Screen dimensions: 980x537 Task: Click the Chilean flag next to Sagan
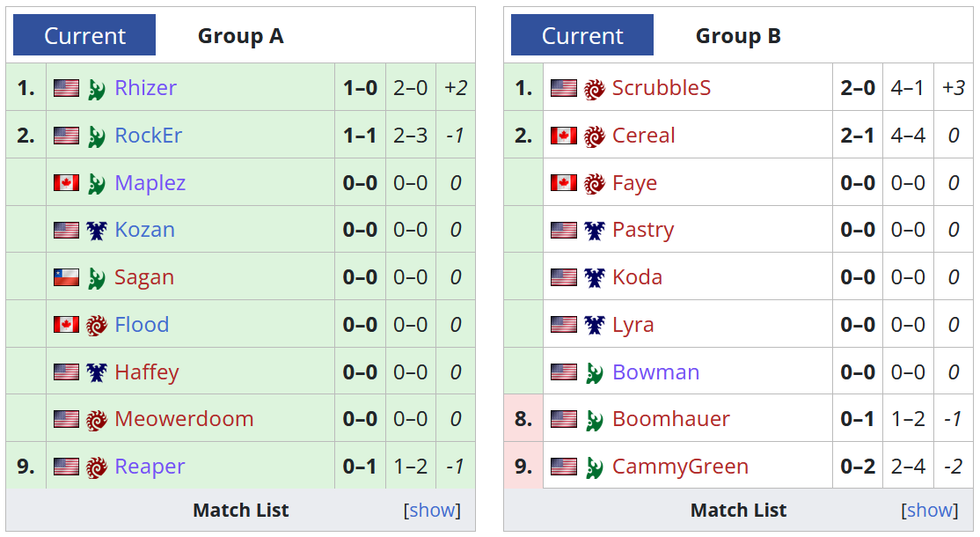[66, 277]
